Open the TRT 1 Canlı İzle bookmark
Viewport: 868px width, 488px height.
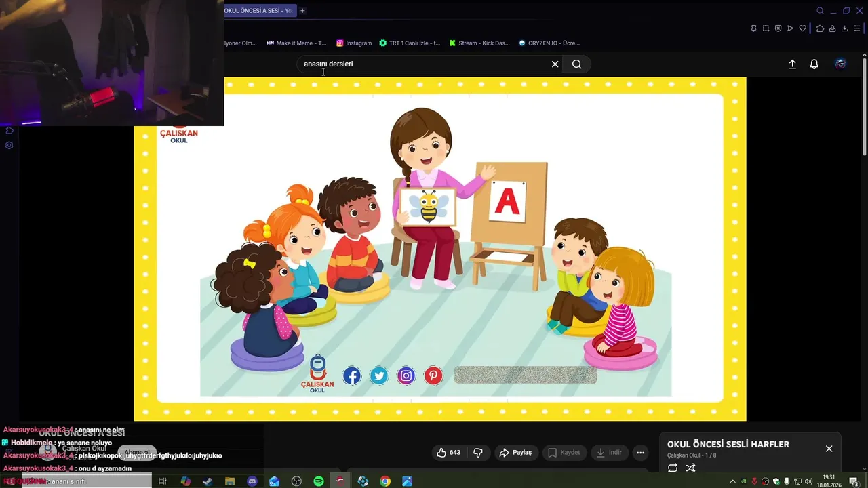click(410, 43)
